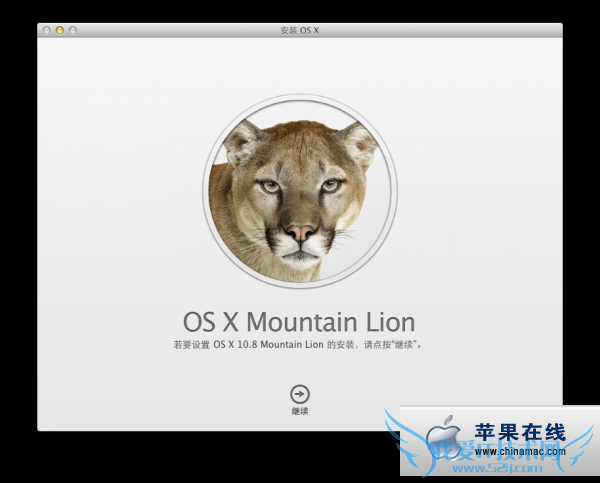Click the circular arrow Continue icon
This screenshot has height=483, width=600.
(300, 394)
